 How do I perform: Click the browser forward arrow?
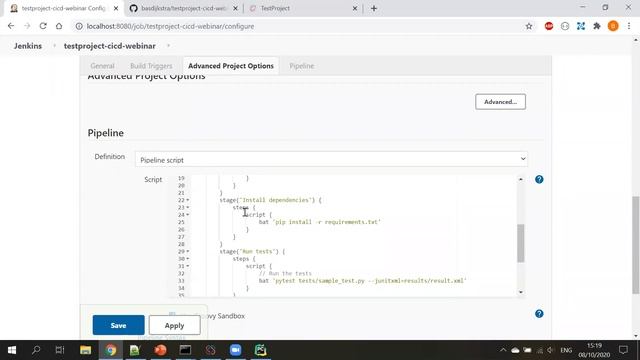tap(27, 26)
